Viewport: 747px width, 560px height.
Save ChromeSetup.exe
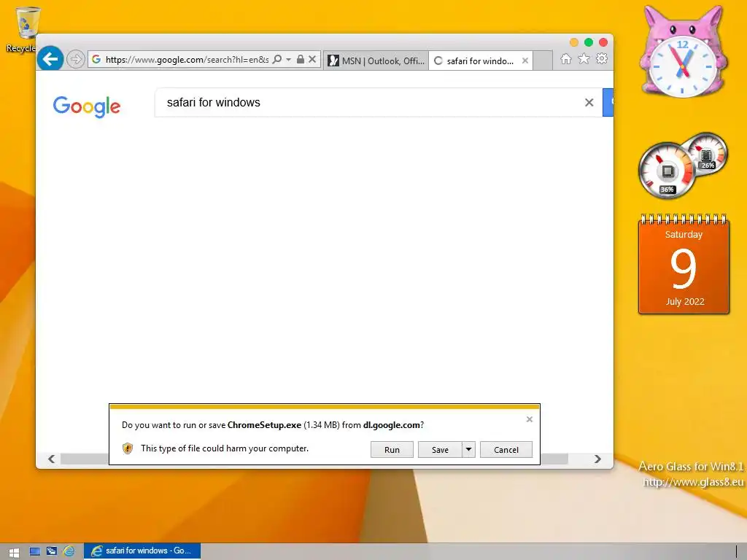[440, 449]
